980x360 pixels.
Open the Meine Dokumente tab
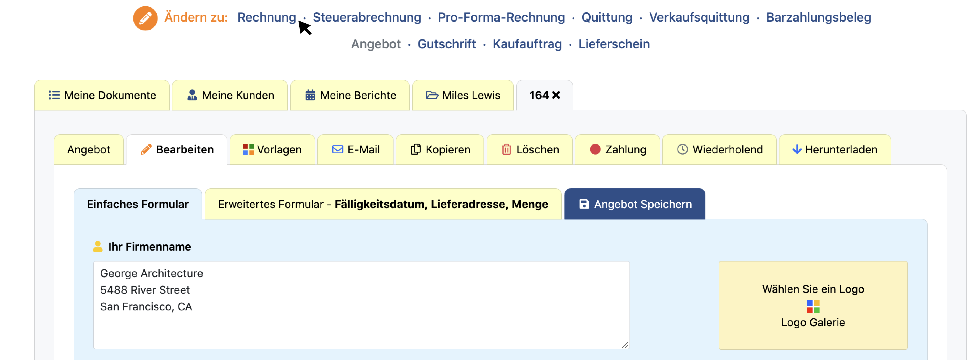pos(102,95)
